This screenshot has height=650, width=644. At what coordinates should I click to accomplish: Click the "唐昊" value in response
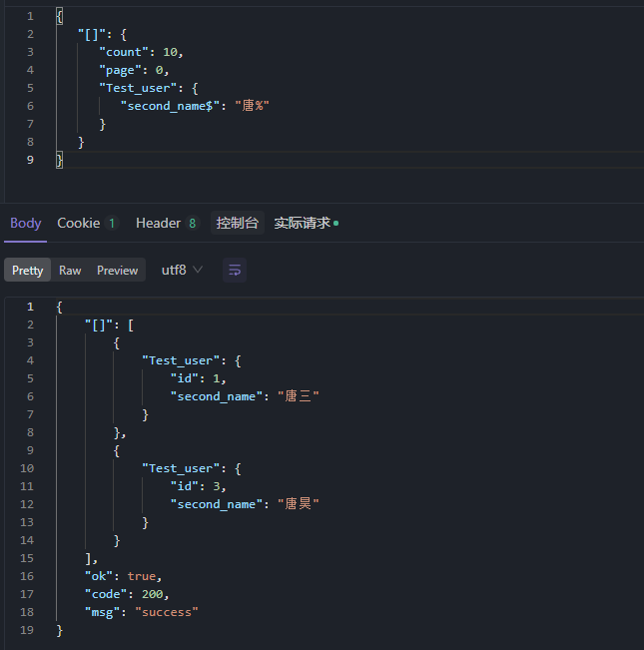pyautogui.click(x=299, y=503)
